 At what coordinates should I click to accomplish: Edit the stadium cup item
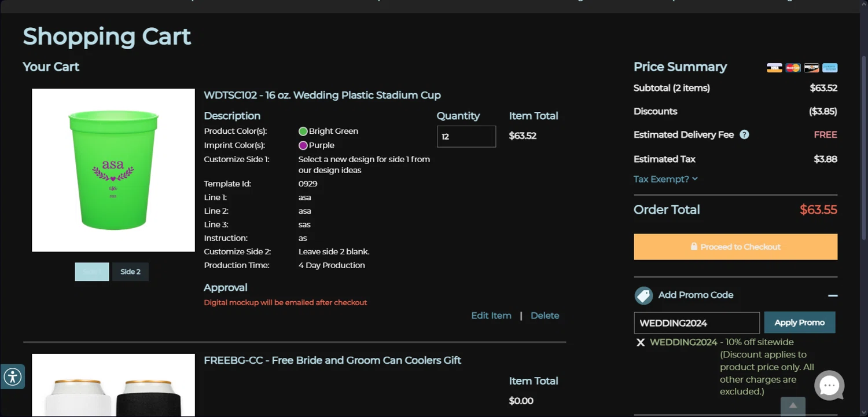click(491, 316)
